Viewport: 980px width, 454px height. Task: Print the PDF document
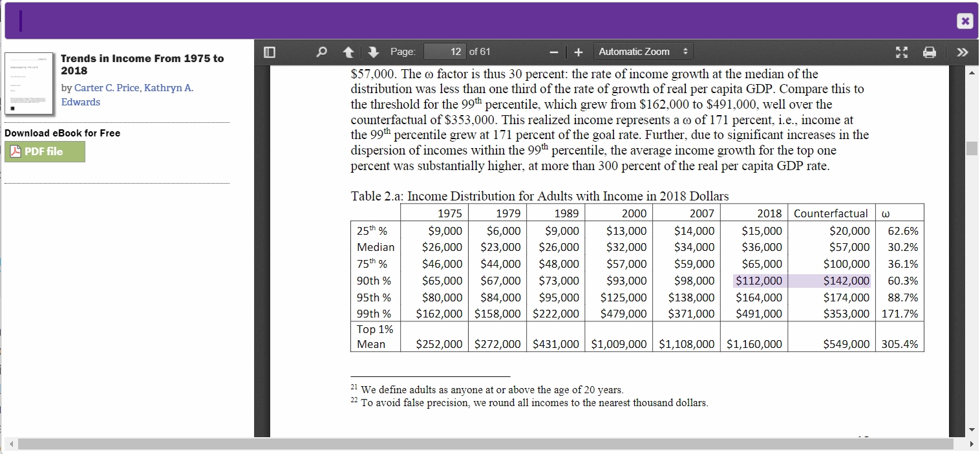[929, 52]
